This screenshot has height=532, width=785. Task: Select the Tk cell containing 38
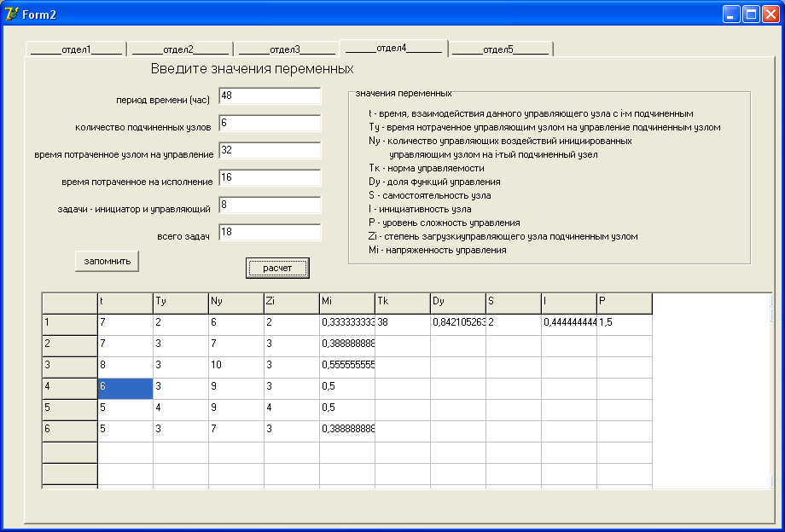pos(402,324)
